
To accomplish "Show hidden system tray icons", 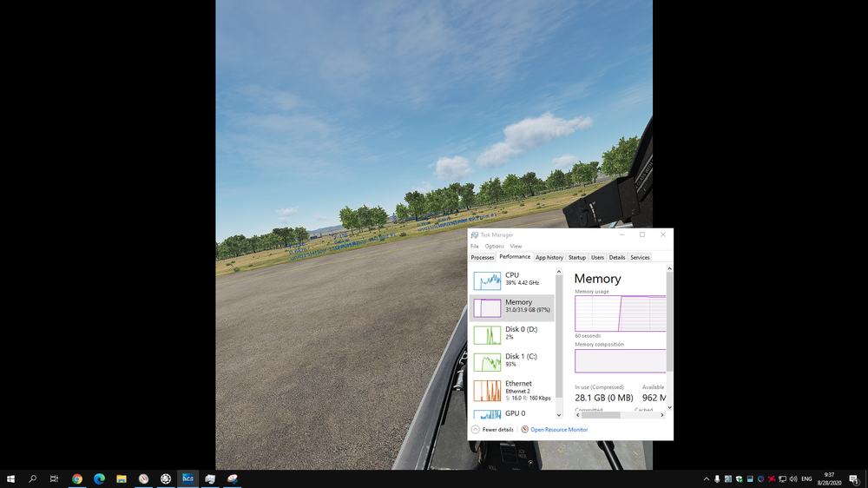I will [707, 479].
